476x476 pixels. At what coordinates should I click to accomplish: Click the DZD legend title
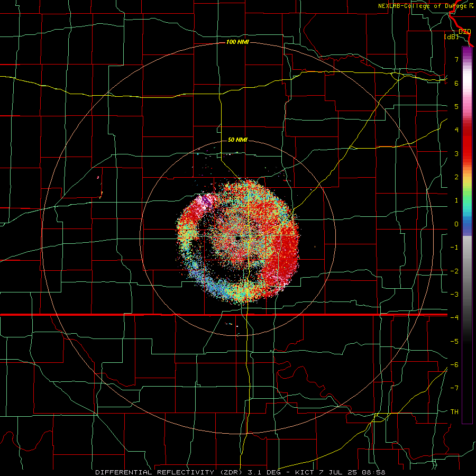(464, 32)
